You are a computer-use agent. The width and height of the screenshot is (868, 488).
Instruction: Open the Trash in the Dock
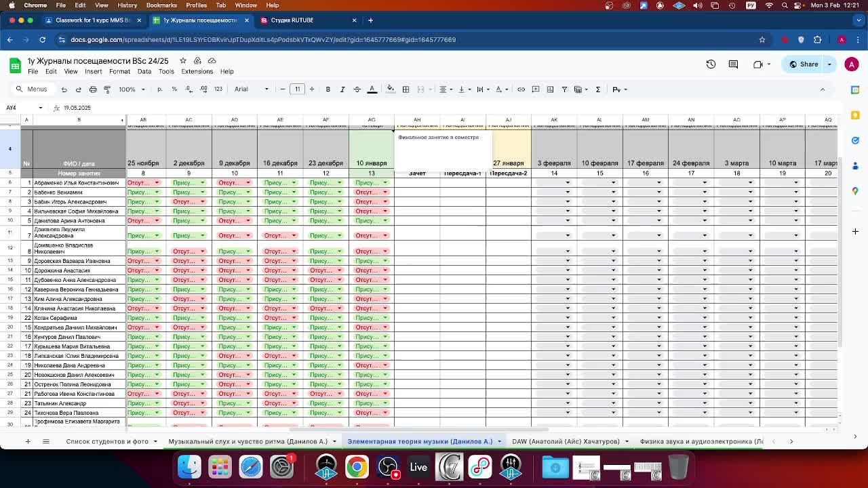pos(678,466)
